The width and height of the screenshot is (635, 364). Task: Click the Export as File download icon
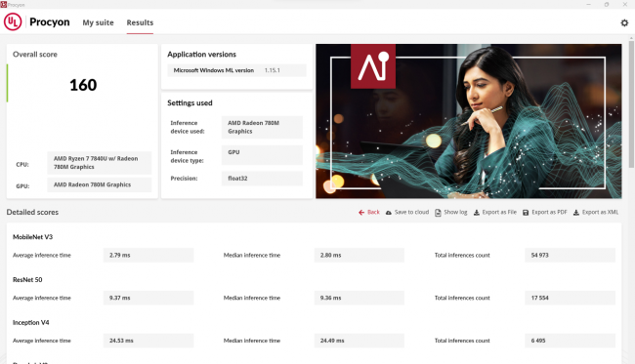tap(477, 213)
